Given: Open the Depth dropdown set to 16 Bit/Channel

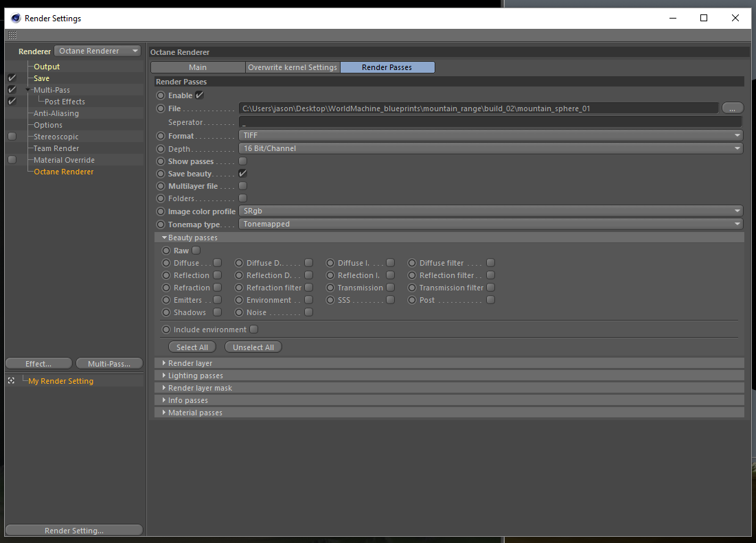Looking at the screenshot, I should point(490,148).
